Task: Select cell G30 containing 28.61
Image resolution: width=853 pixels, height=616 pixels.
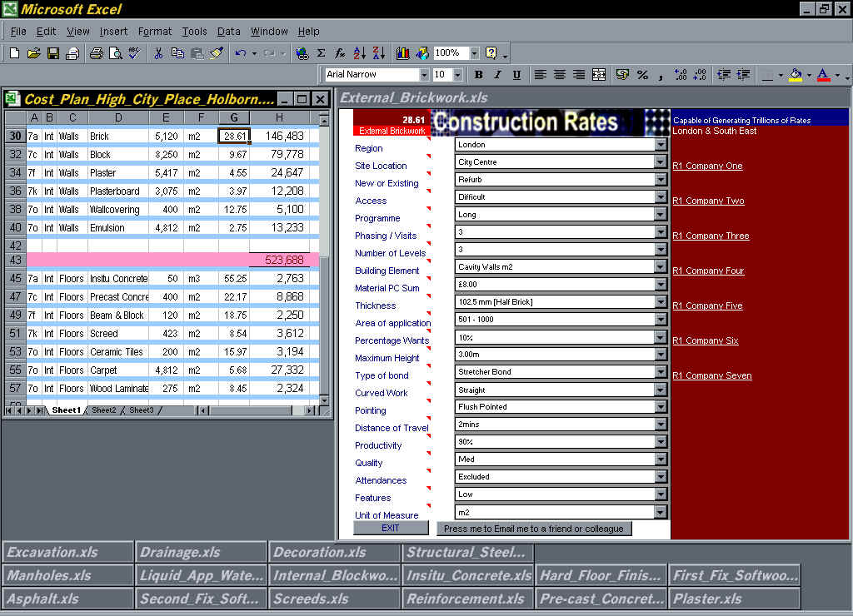Action: (x=234, y=136)
